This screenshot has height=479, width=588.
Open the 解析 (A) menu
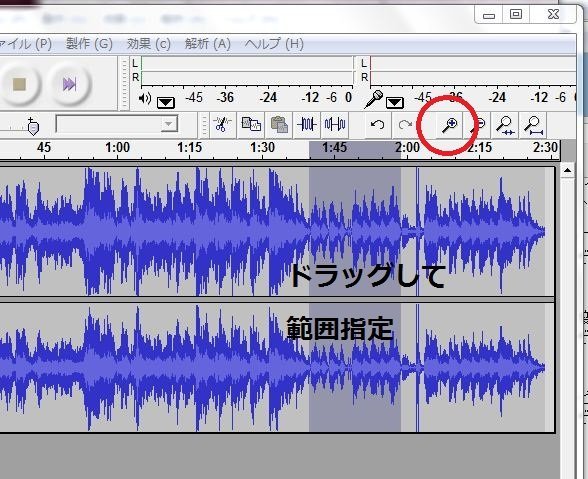[x=207, y=44]
